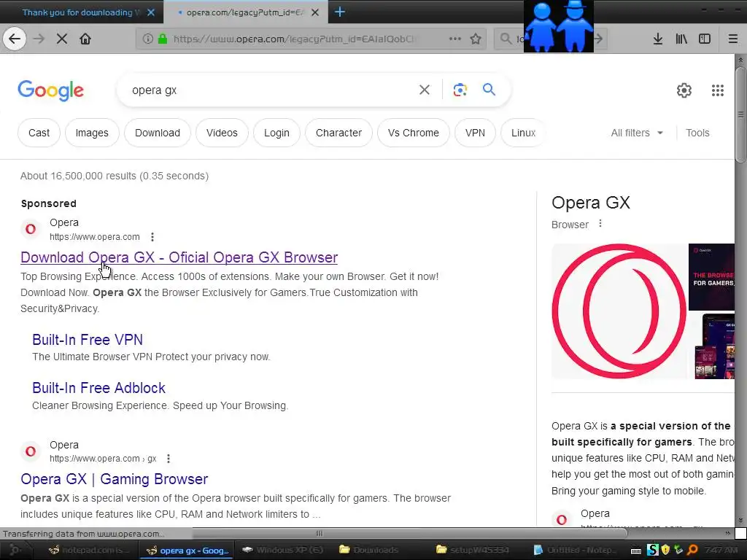Click the magnifier in browser search field
Image resolution: width=747 pixels, height=560 pixels.
(506, 39)
